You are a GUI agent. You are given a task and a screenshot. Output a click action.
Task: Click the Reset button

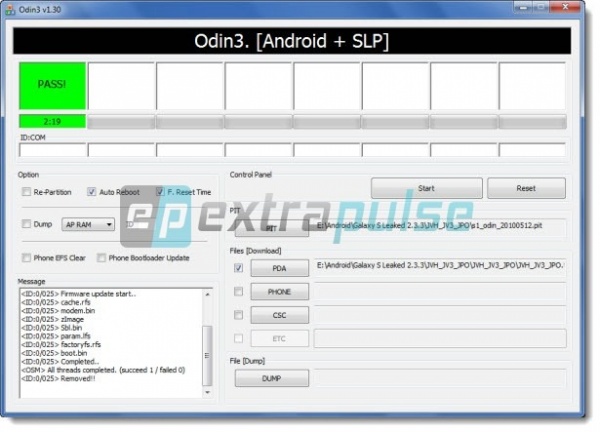pyautogui.click(x=526, y=188)
